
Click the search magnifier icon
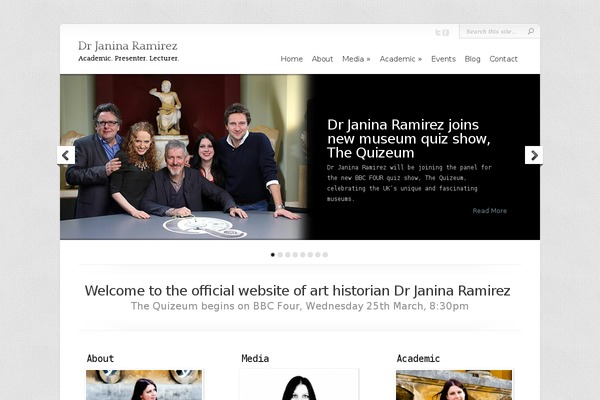[531, 32]
